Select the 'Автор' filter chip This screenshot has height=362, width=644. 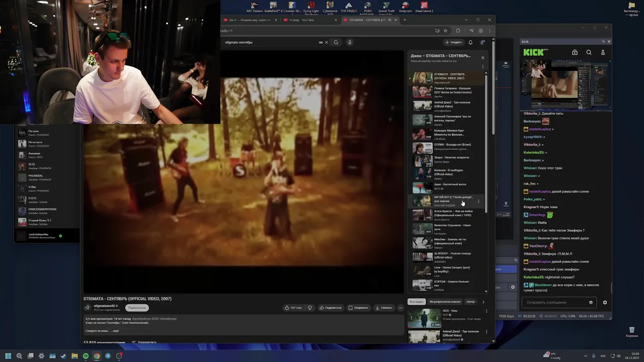pos(470,302)
